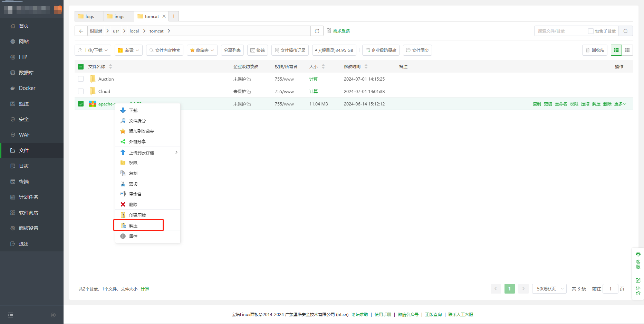Check the Cloud folder checkbox
The width and height of the screenshot is (644, 324).
(x=81, y=91)
